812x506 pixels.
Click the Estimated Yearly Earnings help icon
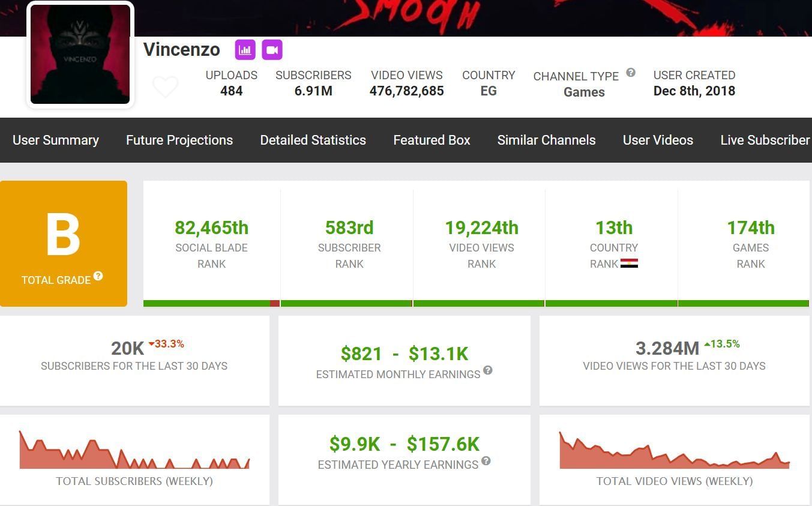point(486,461)
